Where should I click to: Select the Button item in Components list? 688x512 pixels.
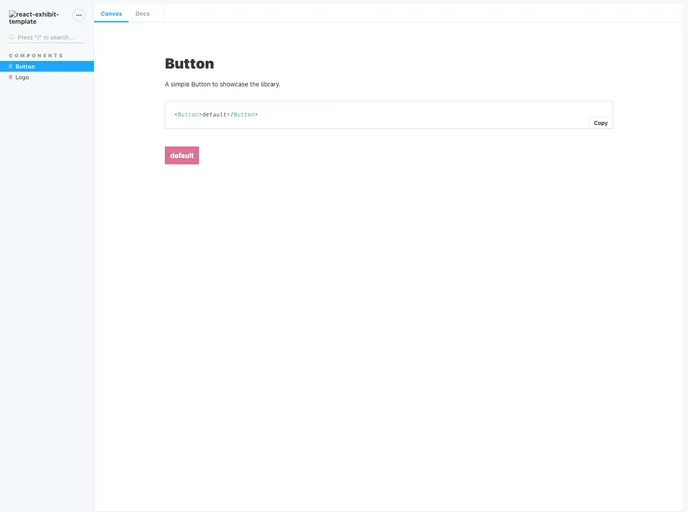[x=47, y=66]
